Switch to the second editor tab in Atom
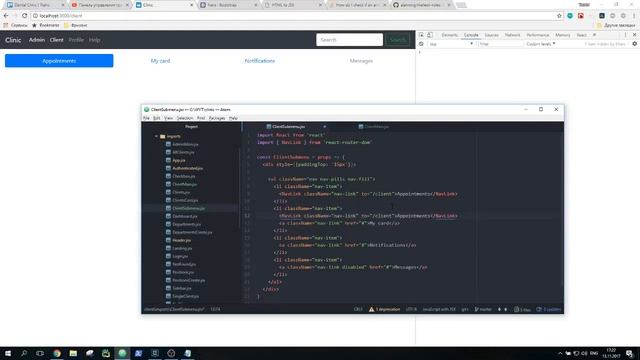This screenshot has width=640, height=360. [373, 127]
